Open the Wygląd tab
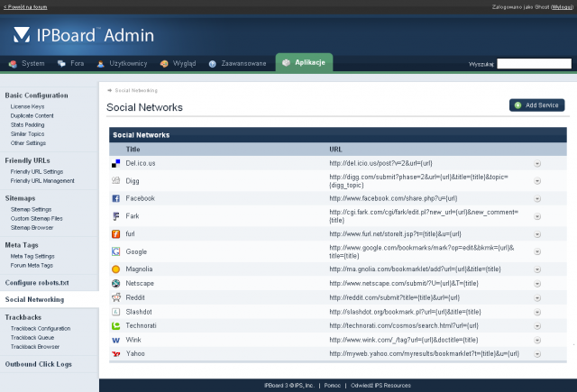577x392 pixels. pos(179,64)
